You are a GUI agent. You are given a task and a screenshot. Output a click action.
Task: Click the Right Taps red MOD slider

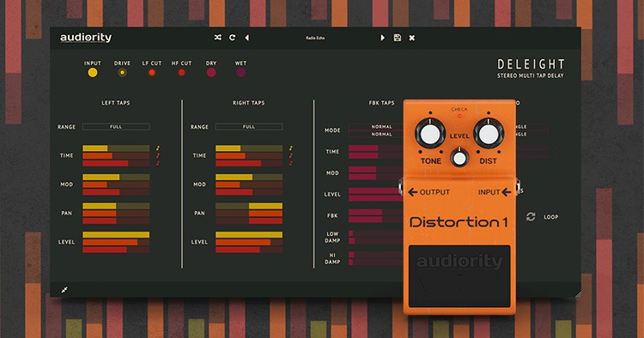[249, 192]
